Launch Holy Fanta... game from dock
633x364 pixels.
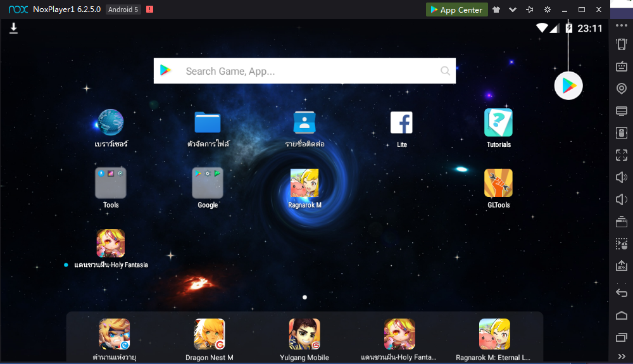(x=399, y=334)
